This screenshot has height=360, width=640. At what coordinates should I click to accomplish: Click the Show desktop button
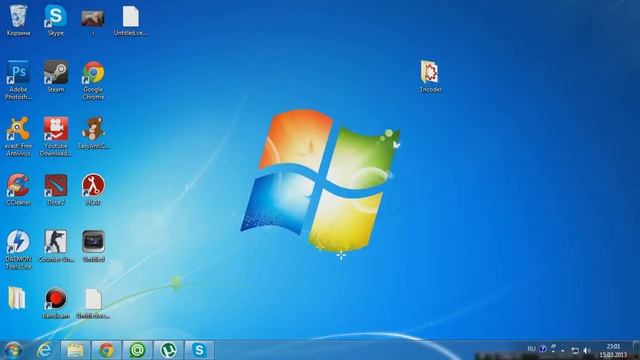click(x=636, y=350)
